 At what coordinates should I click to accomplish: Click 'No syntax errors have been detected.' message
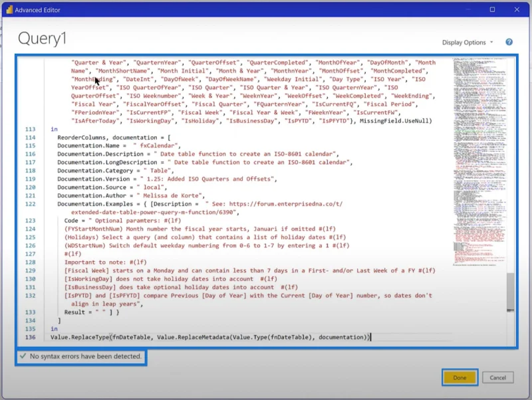point(86,356)
